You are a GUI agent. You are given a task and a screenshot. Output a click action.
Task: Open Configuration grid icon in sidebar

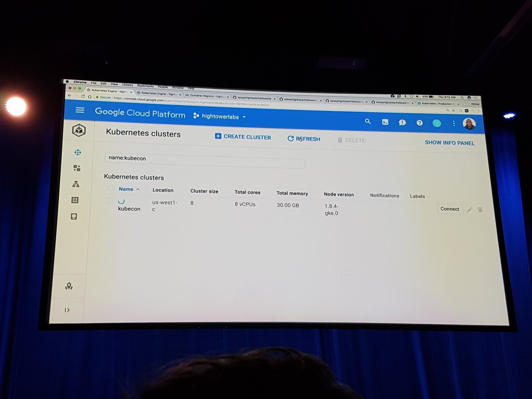75,200
